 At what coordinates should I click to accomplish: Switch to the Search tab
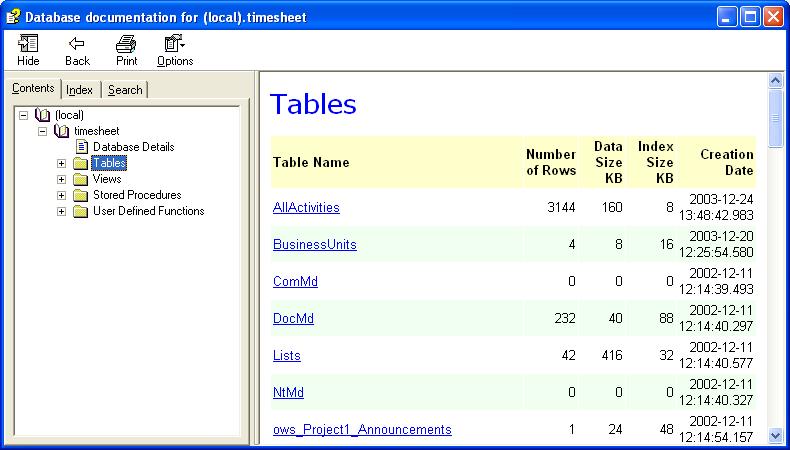(x=125, y=90)
